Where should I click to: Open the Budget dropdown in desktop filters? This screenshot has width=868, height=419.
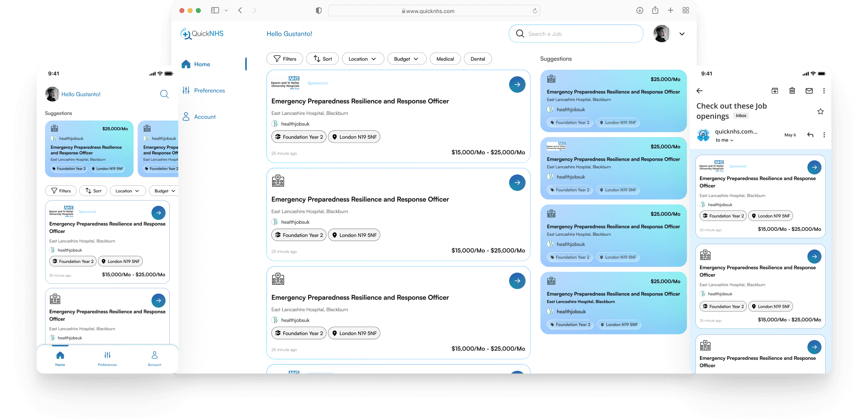(407, 59)
